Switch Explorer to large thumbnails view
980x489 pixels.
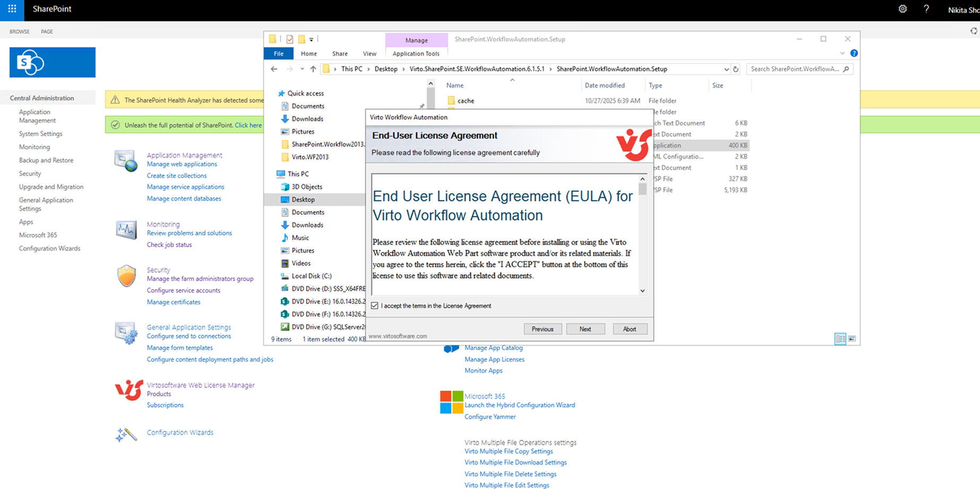coord(852,339)
